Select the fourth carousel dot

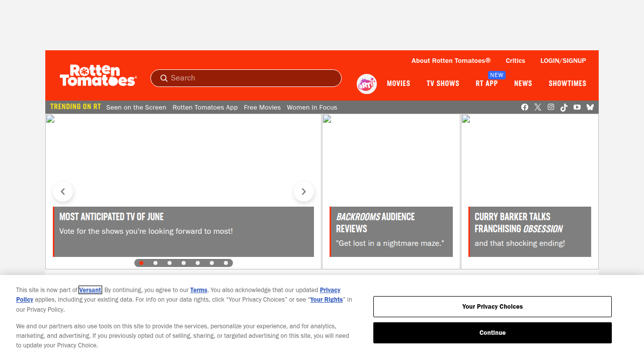[184, 263]
